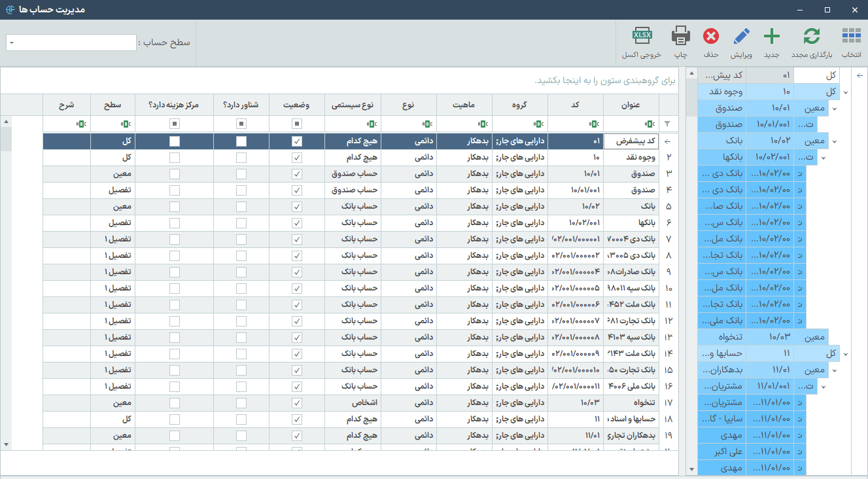Check شناور دارد for the تنخواه row

coord(241,403)
